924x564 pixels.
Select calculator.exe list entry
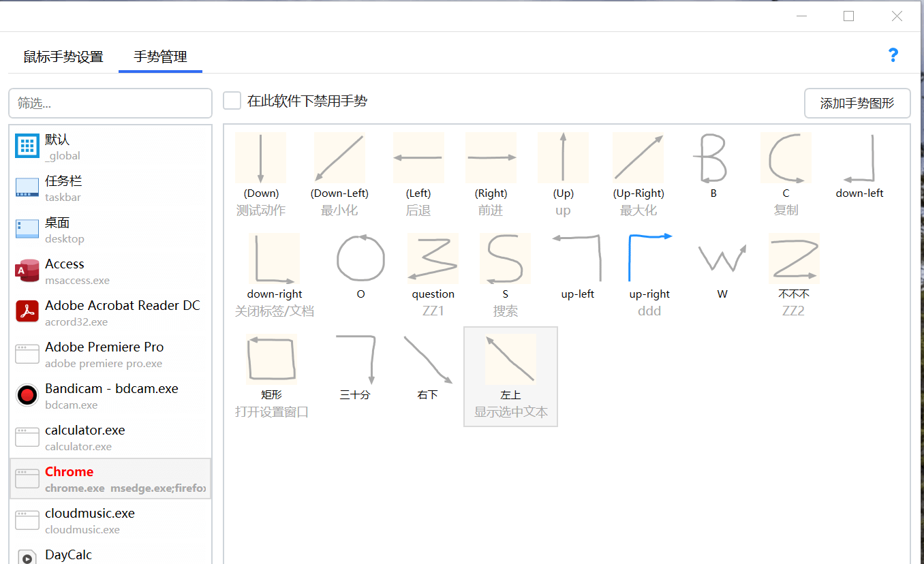tap(110, 437)
